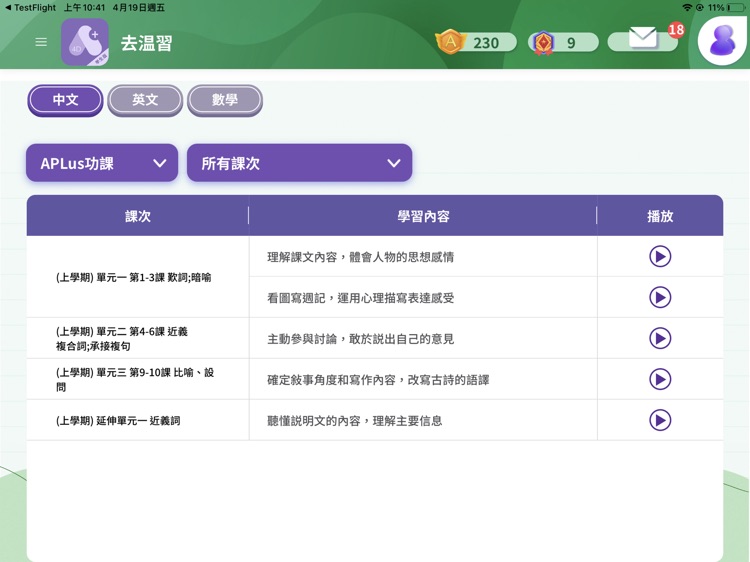The height and width of the screenshot is (562, 750).
Task: Check the Wi-Fi status icon
Action: click(687, 8)
